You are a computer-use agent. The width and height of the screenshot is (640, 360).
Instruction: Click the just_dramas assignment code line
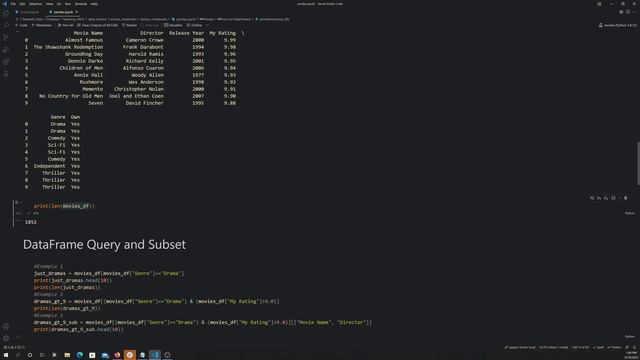[x=109, y=273]
